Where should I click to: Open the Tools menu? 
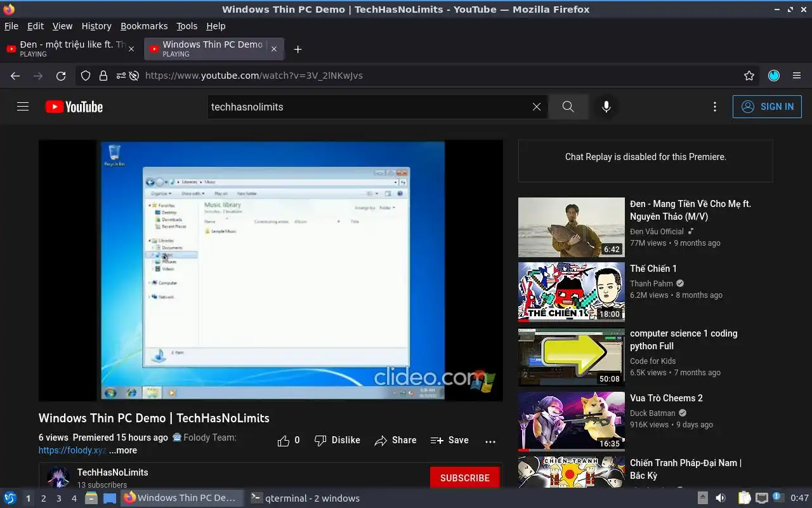(187, 26)
